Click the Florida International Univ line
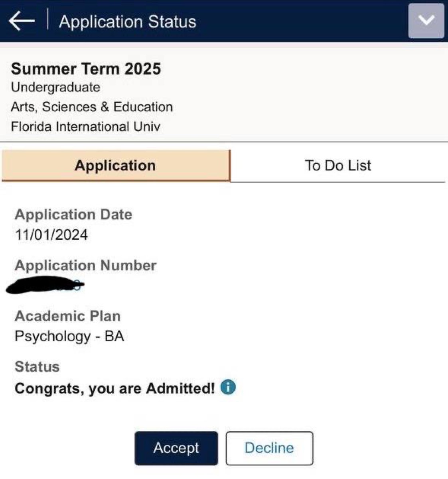The width and height of the screenshot is (448, 479). (86, 127)
